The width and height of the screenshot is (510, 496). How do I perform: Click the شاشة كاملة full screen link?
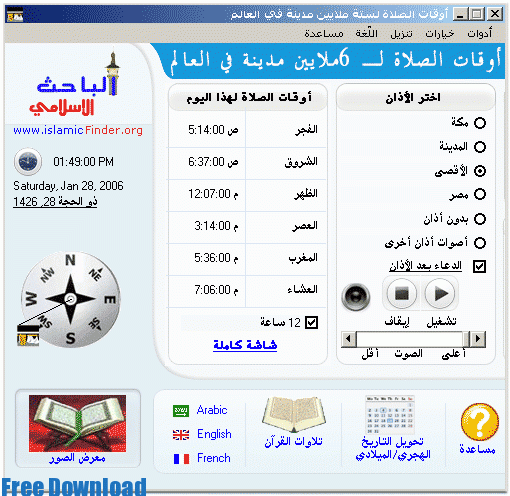click(x=245, y=345)
